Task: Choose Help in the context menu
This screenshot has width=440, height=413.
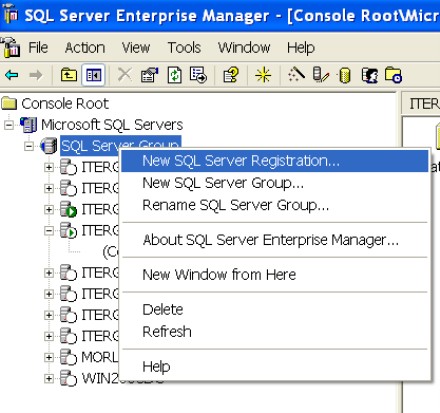Action: click(275, 367)
